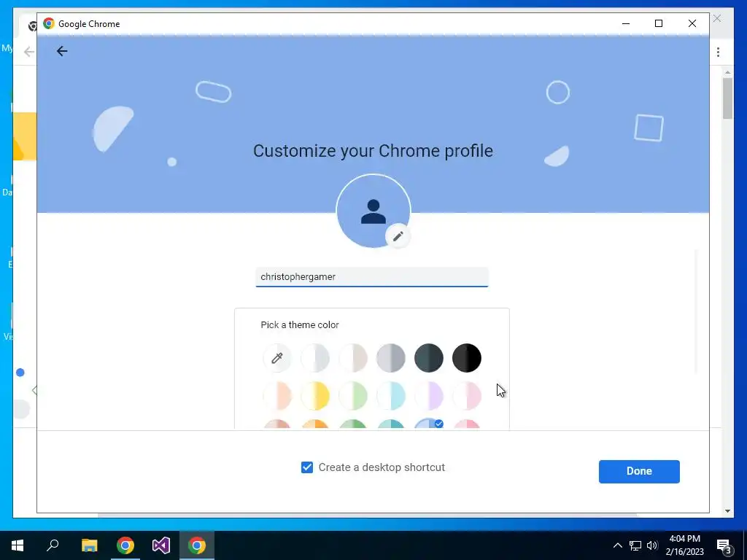
Task: Select the light green theme color
Action: coord(353,396)
